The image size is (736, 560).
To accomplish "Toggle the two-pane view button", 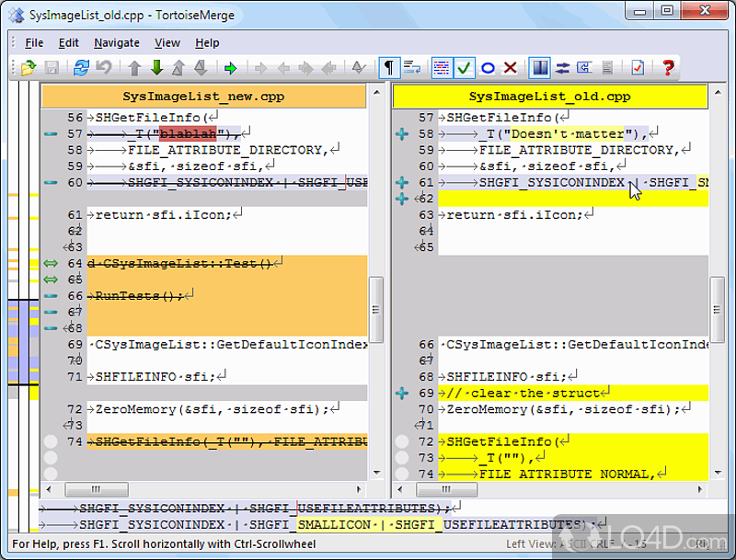I will click(540, 67).
